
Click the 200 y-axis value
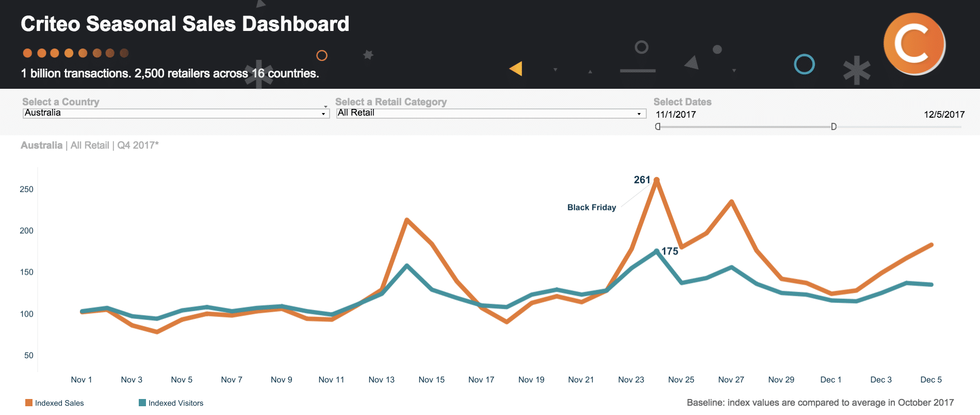(x=26, y=231)
